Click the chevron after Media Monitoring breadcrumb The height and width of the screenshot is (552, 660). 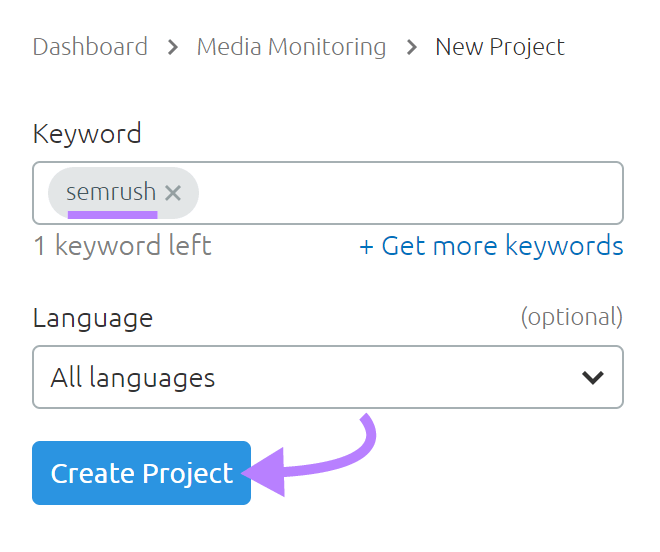(411, 47)
